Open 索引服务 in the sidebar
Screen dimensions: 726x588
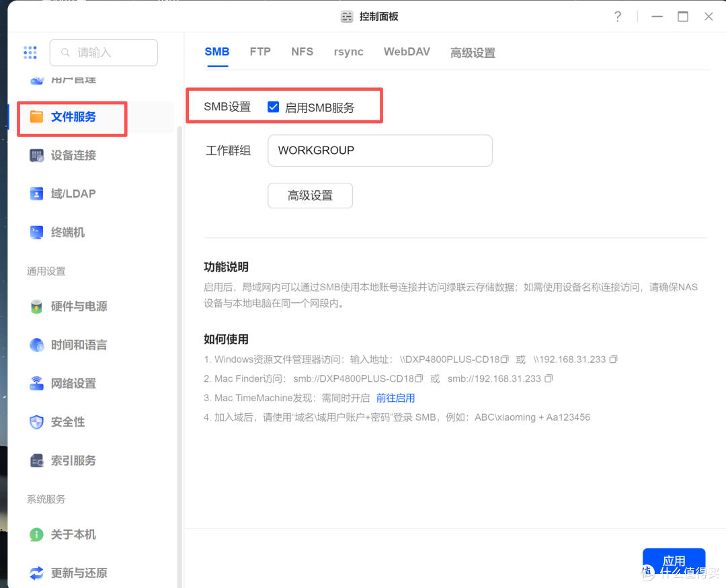click(74, 461)
